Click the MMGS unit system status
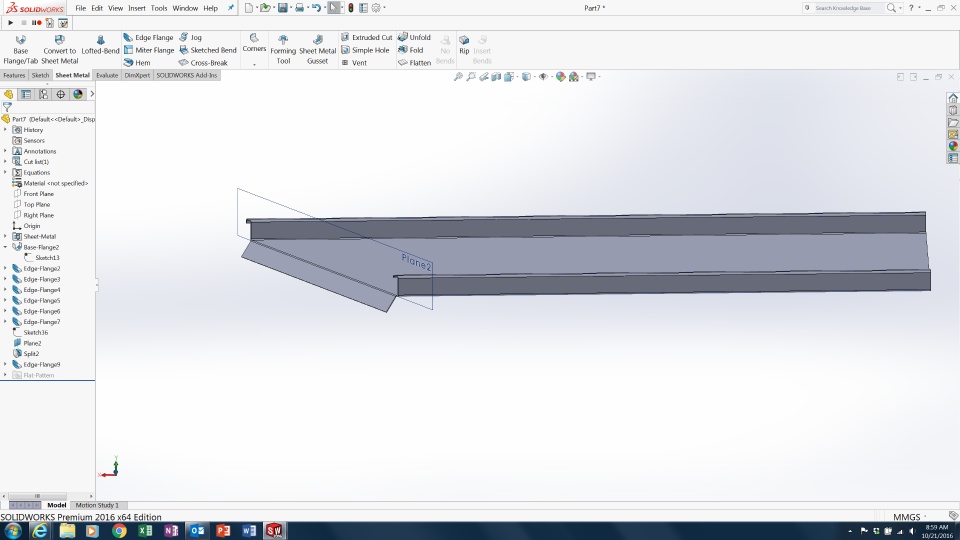The height and width of the screenshot is (540, 960). point(906,517)
